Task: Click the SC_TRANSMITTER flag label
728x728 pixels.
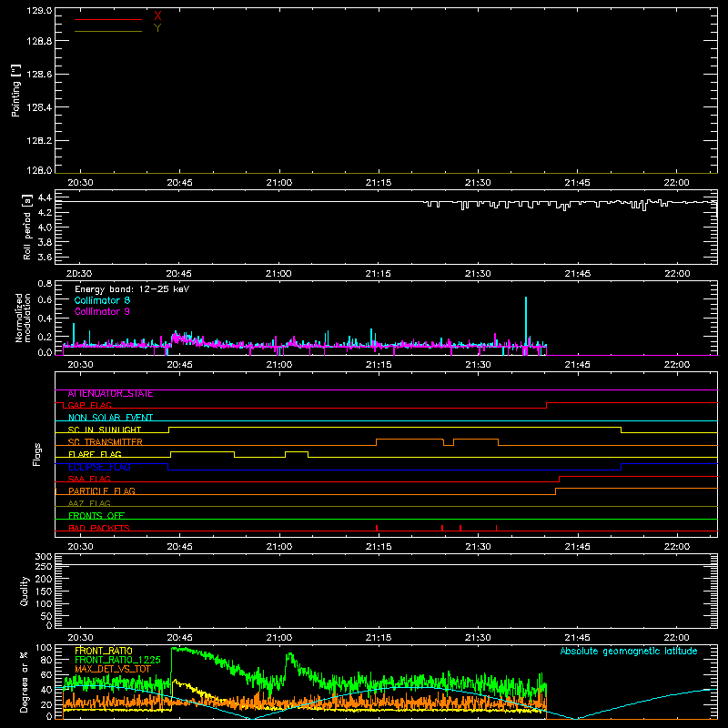Action: tap(106, 442)
